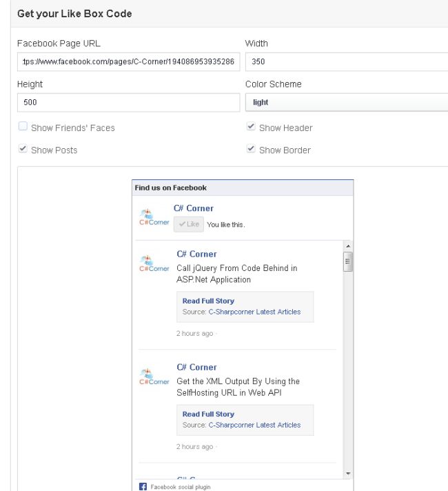Click the feed scrollbar thumb
The width and height of the screenshot is (448, 491).
pos(348,261)
